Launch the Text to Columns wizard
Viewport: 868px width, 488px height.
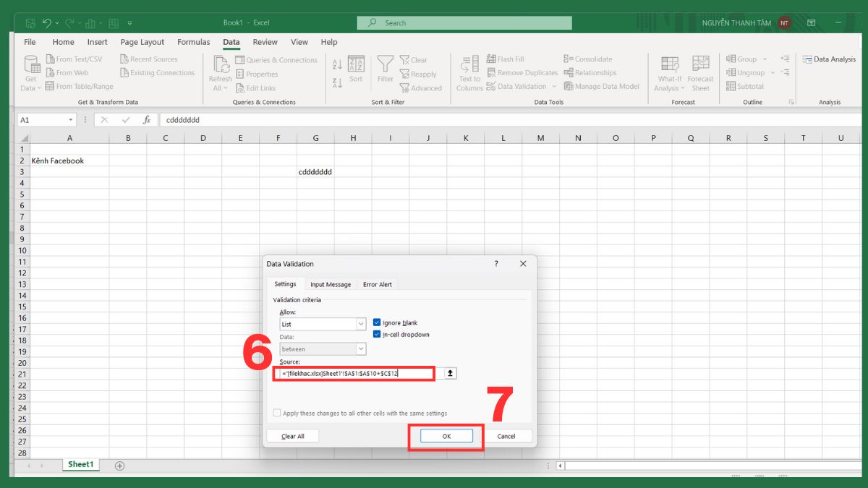click(469, 72)
